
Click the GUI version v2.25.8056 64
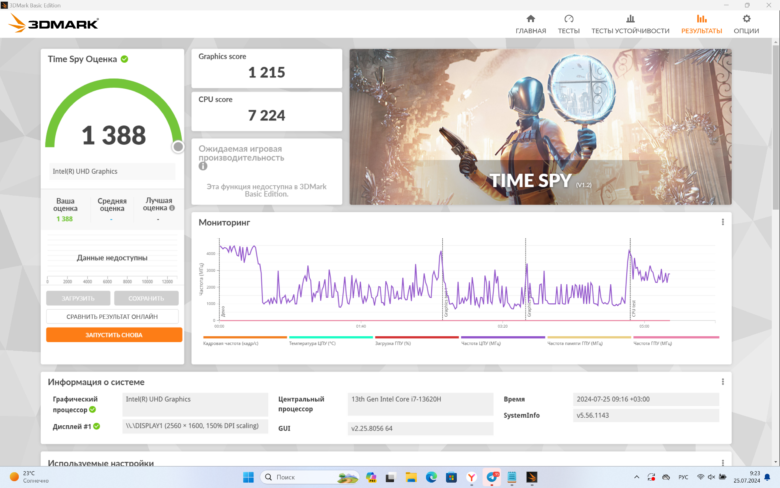420,428
